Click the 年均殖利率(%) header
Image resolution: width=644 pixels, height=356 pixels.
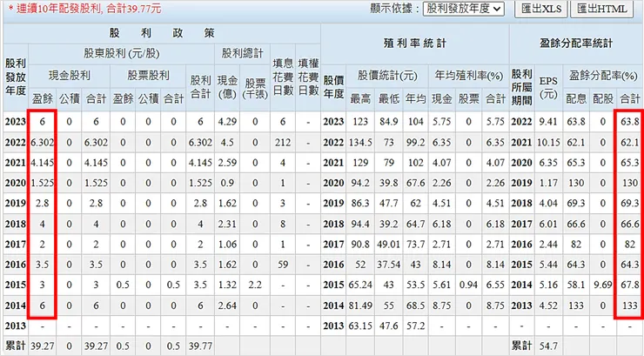(x=468, y=76)
